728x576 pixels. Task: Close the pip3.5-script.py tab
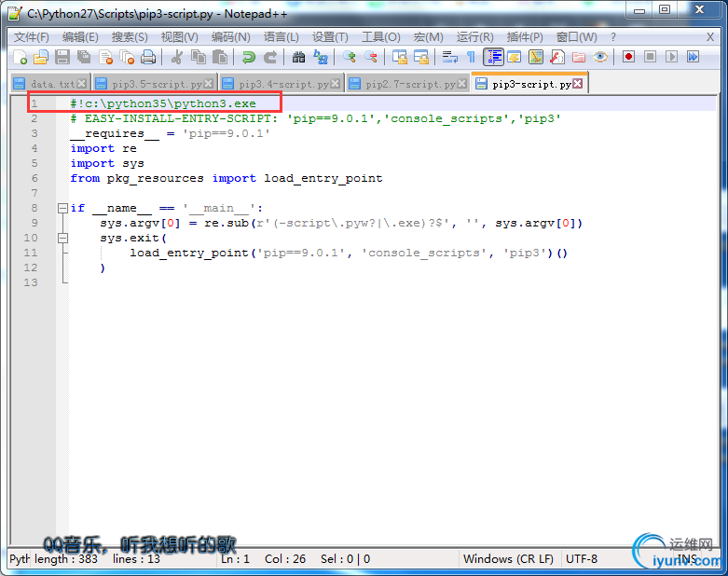(x=209, y=84)
